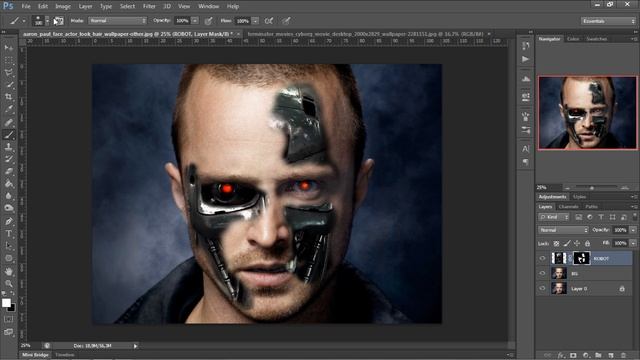
Task: Open layer Fill dropdown arrow
Action: point(633,244)
